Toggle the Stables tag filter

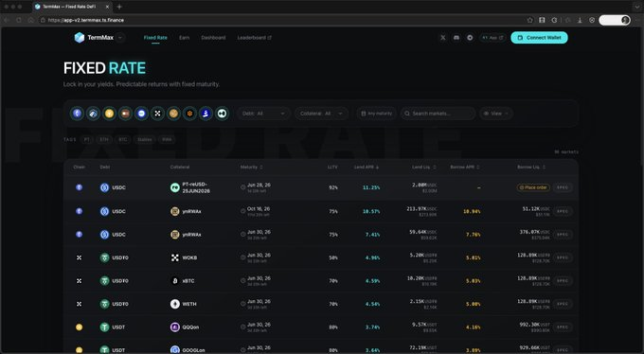coord(145,140)
